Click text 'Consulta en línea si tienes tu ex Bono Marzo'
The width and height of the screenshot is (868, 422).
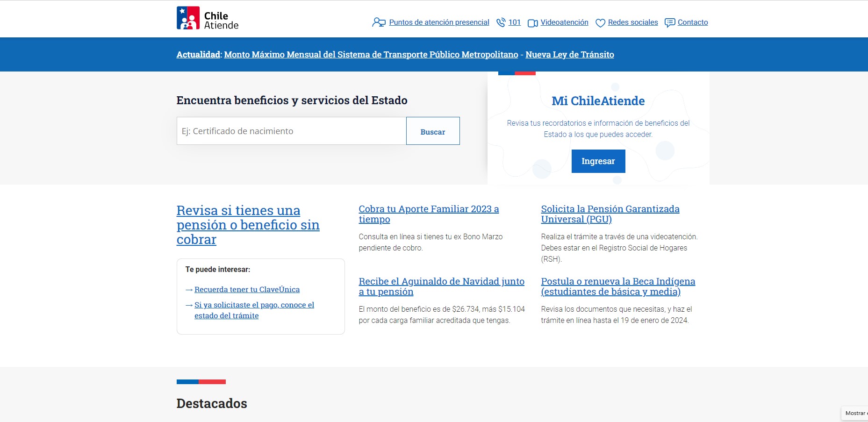point(430,237)
